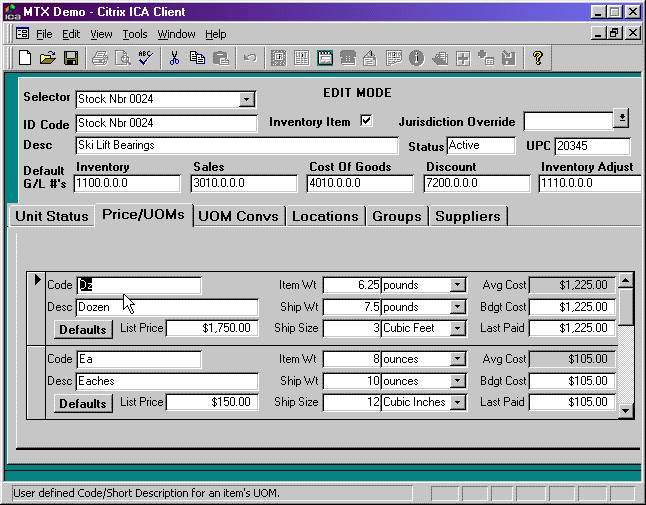Click the Eaches Bdgt Cost $105.00 field
Viewport: 646px width, 505px height.
(x=572, y=381)
